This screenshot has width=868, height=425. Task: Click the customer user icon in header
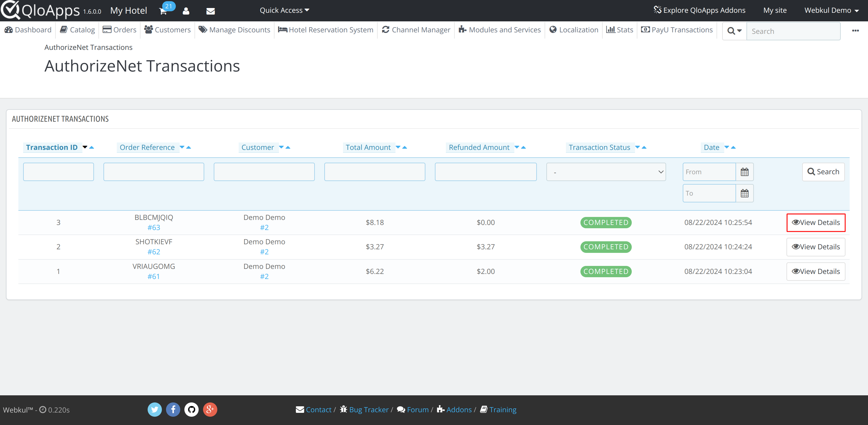coord(186,11)
